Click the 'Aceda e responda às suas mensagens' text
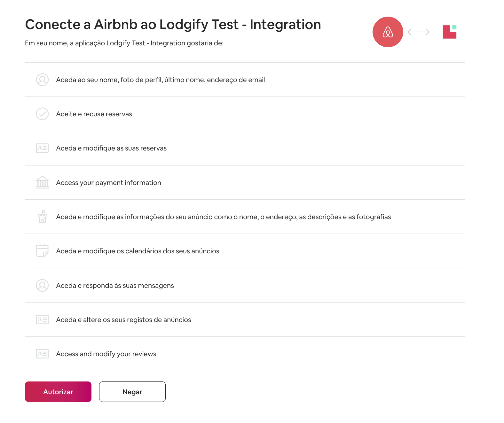 (x=115, y=286)
